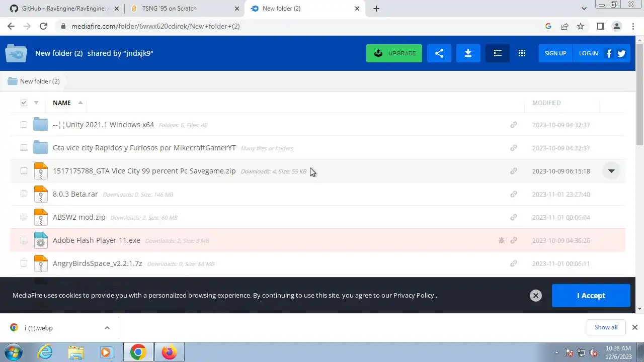Check the box for Gta vice city folder

point(24,148)
